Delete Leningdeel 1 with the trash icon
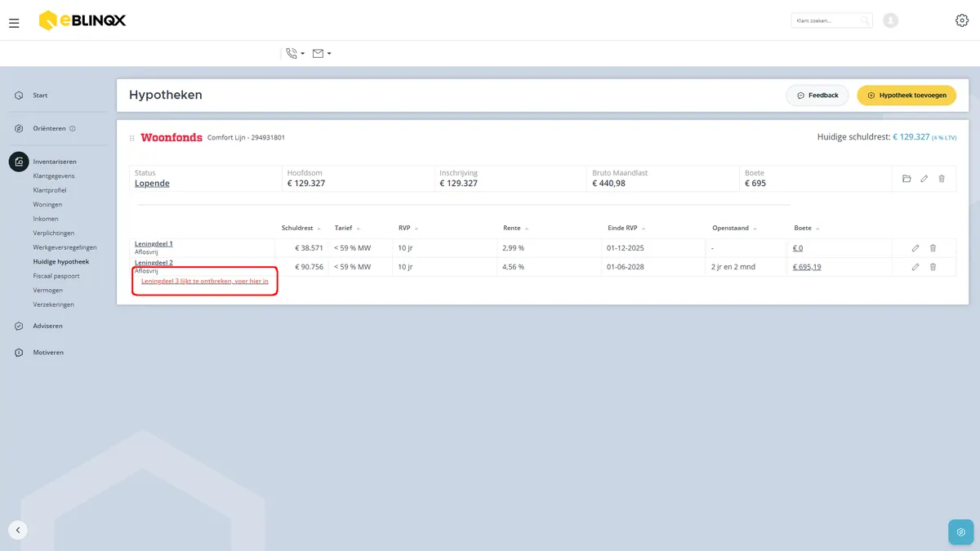The height and width of the screenshot is (551, 980). (x=933, y=248)
